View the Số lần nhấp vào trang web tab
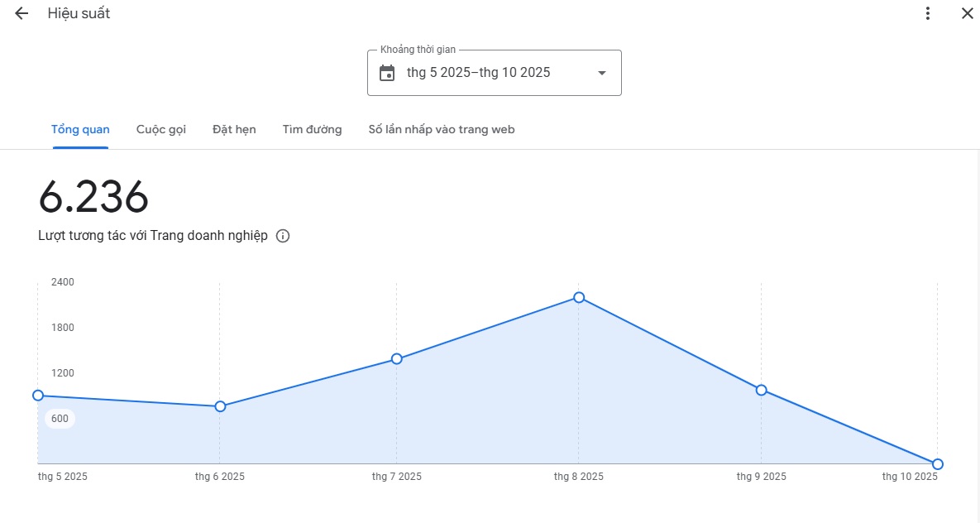The image size is (980, 523). click(442, 129)
